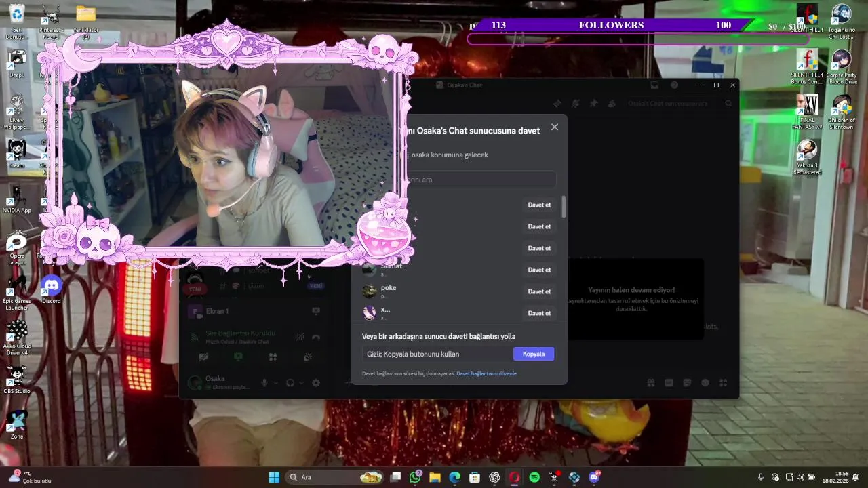868x488 pixels.
Task: Open soundboard icon in voice panel
Action: [308, 357]
